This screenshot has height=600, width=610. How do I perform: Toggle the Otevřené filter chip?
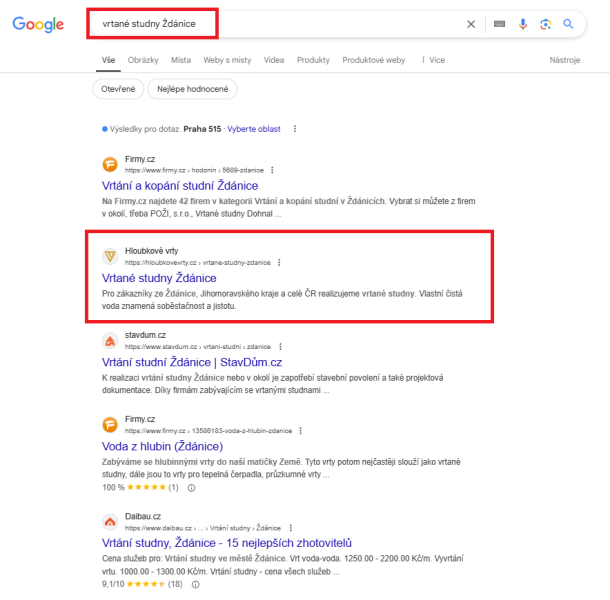click(118, 89)
